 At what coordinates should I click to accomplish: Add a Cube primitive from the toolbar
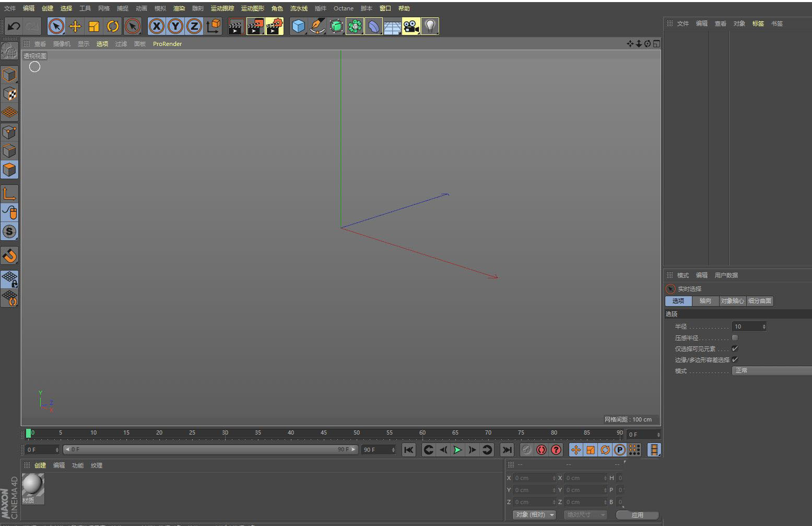(x=299, y=26)
